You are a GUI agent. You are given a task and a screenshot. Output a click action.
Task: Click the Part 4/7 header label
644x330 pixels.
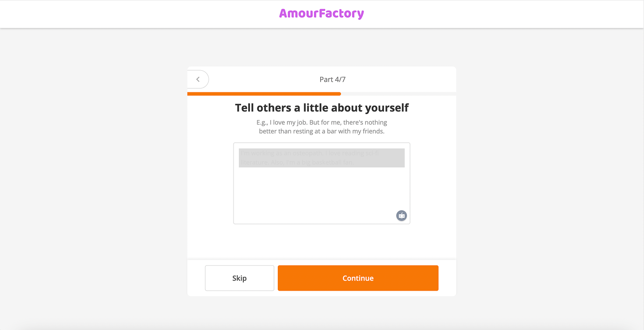tap(332, 79)
